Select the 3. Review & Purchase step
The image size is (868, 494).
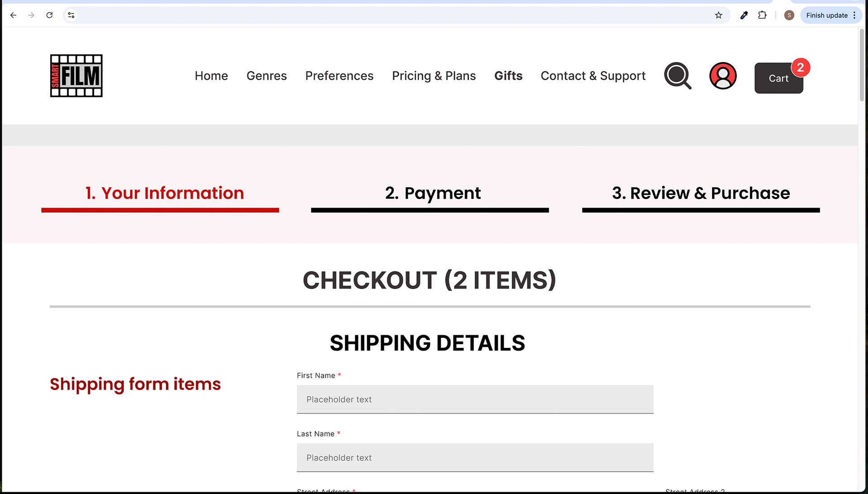tap(701, 194)
